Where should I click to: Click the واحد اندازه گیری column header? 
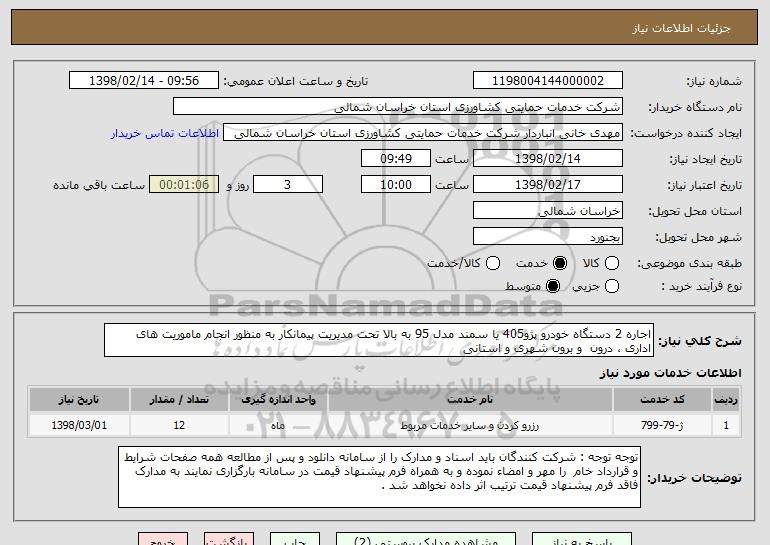[x=278, y=400]
